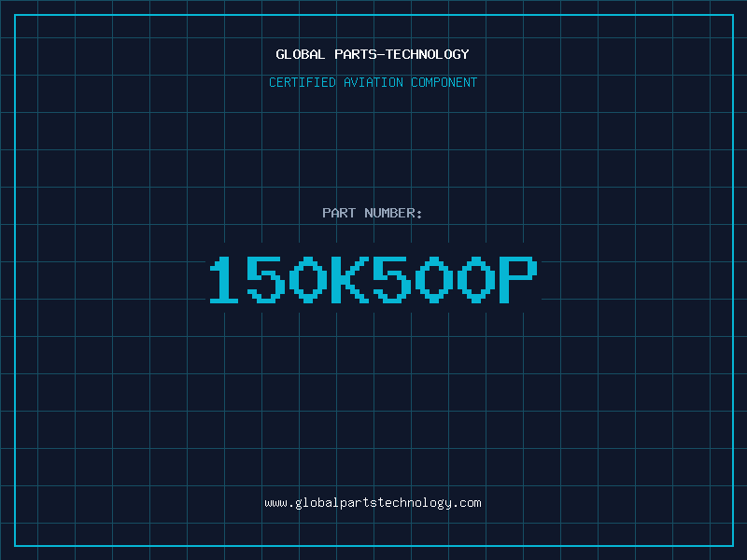This screenshot has height=560, width=747.
Task: Select the part number 150K500P
Action: (x=373, y=279)
